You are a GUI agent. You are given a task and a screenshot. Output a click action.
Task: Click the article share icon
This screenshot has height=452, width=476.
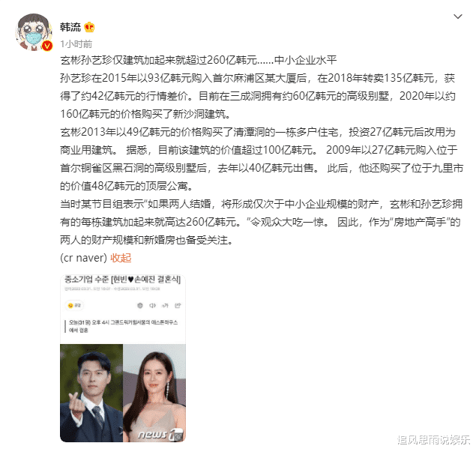[178, 305]
